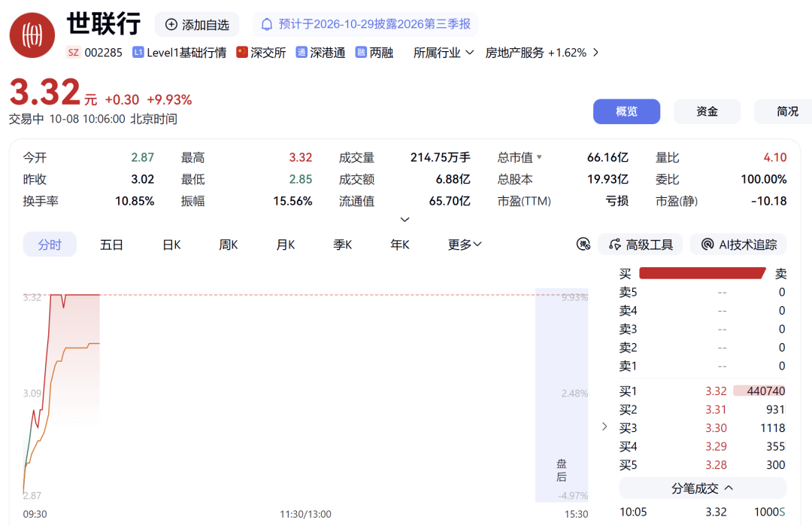812x526 pixels.
Task: Click the 买4 price 3.29
Action: (x=717, y=446)
